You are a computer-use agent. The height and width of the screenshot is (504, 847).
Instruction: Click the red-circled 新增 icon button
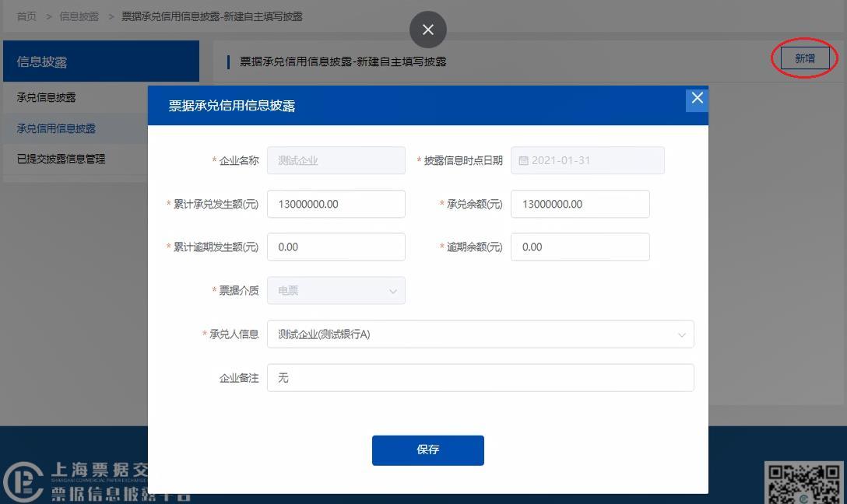[x=805, y=58]
